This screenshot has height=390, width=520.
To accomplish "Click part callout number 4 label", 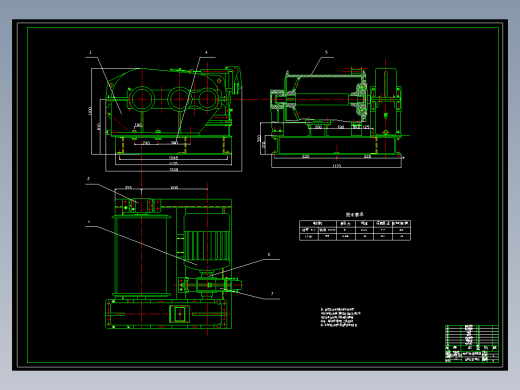I will coord(206,52).
